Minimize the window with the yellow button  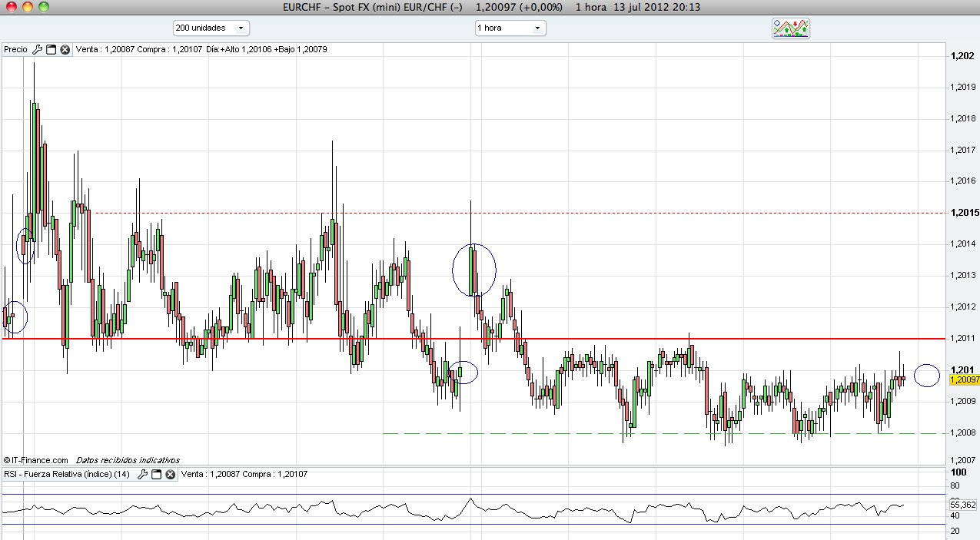click(27, 7)
